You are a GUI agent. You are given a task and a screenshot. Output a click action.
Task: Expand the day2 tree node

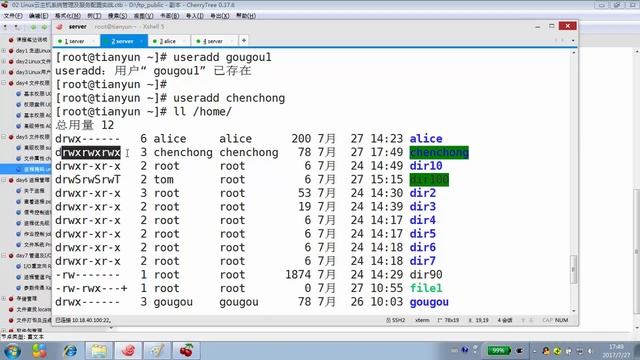(x=4, y=61)
